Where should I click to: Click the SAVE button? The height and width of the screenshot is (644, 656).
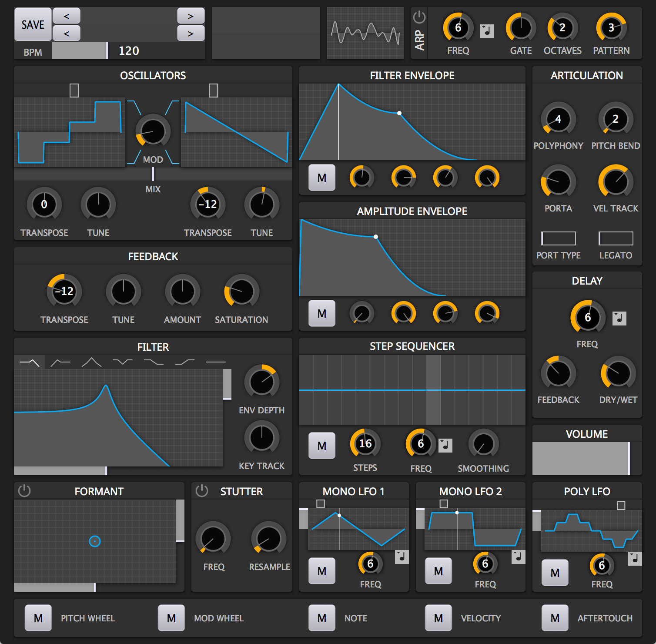(32, 25)
